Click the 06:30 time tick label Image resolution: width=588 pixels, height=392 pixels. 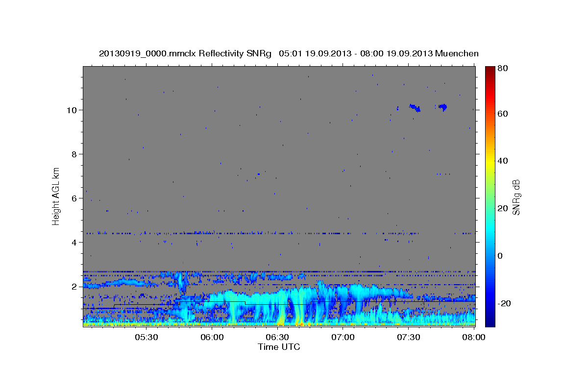(277, 337)
